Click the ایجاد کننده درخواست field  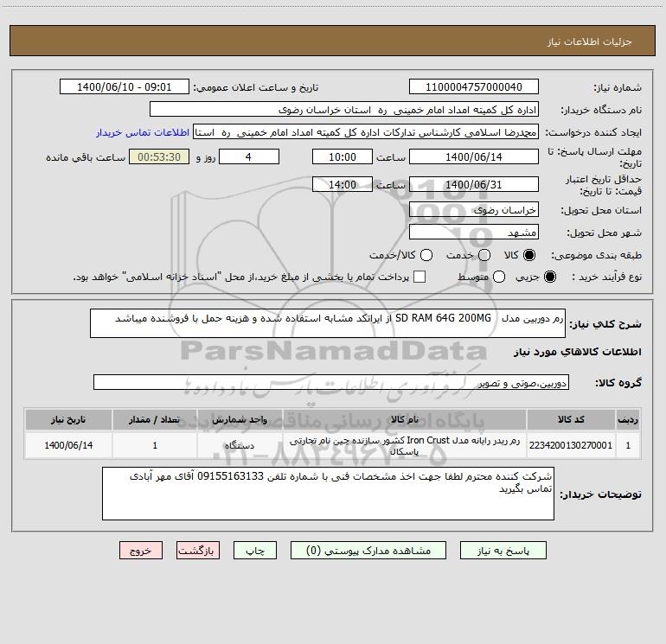(x=366, y=132)
